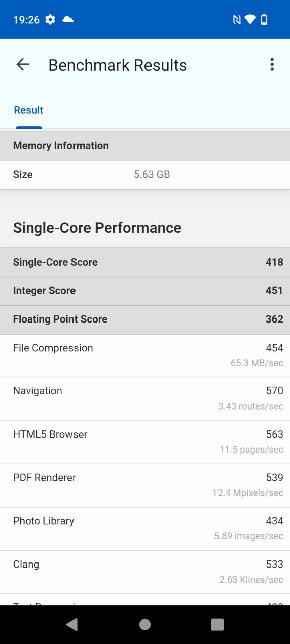Viewport: 290px width, 644px height.
Task: Tap the back arrow icon
Action: (x=23, y=64)
